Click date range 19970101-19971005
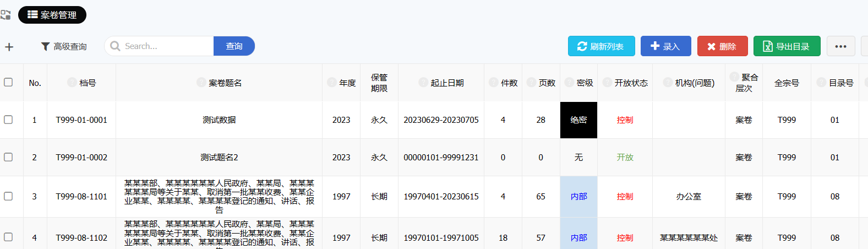The height and width of the screenshot is (249, 868). click(x=441, y=237)
